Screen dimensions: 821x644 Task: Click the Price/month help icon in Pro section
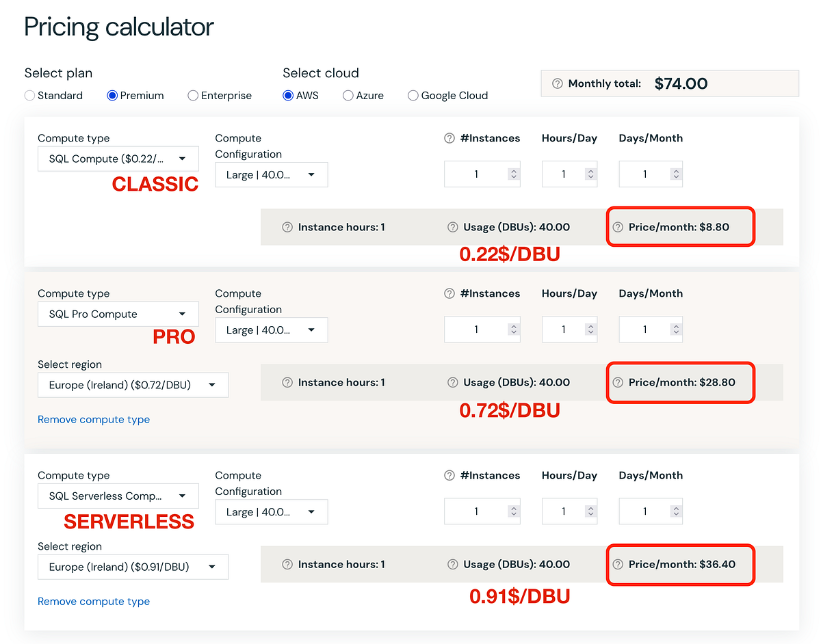[x=619, y=382]
